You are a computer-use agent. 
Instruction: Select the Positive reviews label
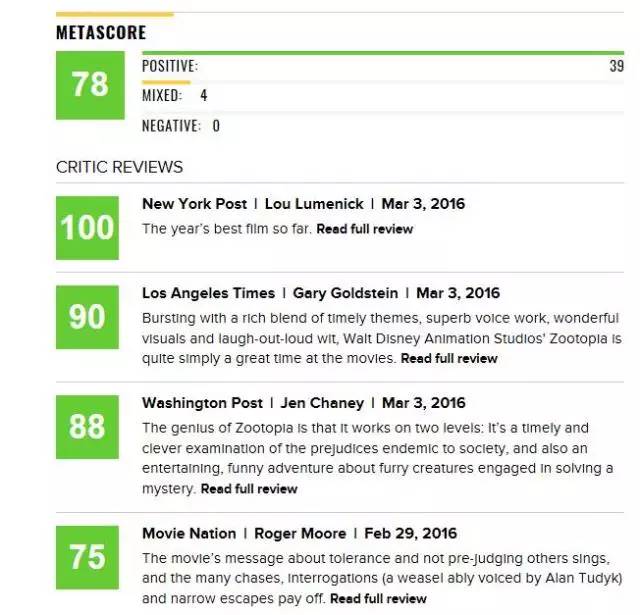(169, 66)
